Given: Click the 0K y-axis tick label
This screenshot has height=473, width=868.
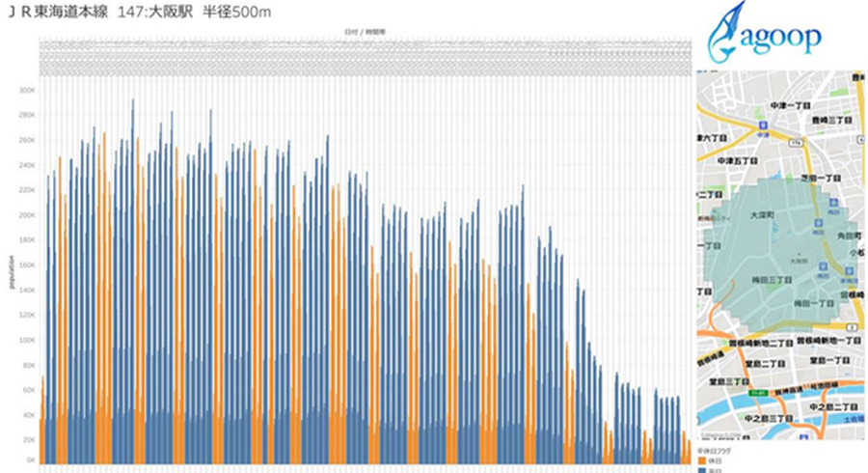Looking at the screenshot, I should (29, 460).
